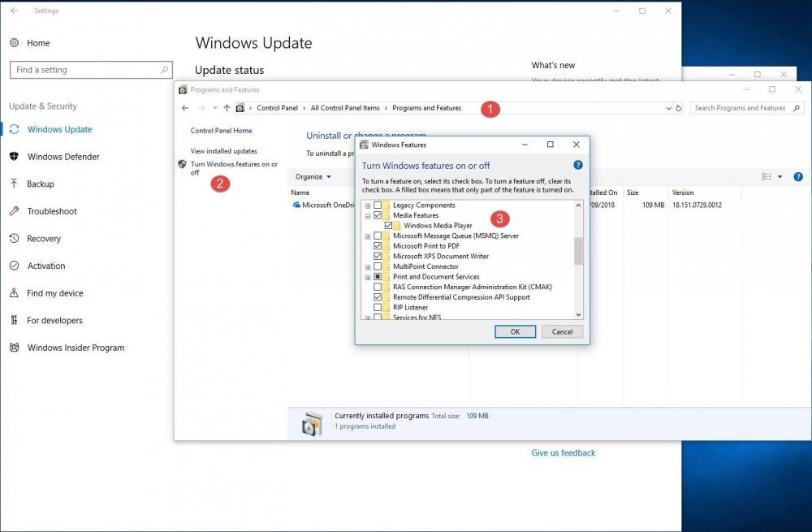Viewport: 812px width, 532px height.
Task: Check Microsoft Message Queue (MSMQ) Server checkbox
Action: [378, 236]
